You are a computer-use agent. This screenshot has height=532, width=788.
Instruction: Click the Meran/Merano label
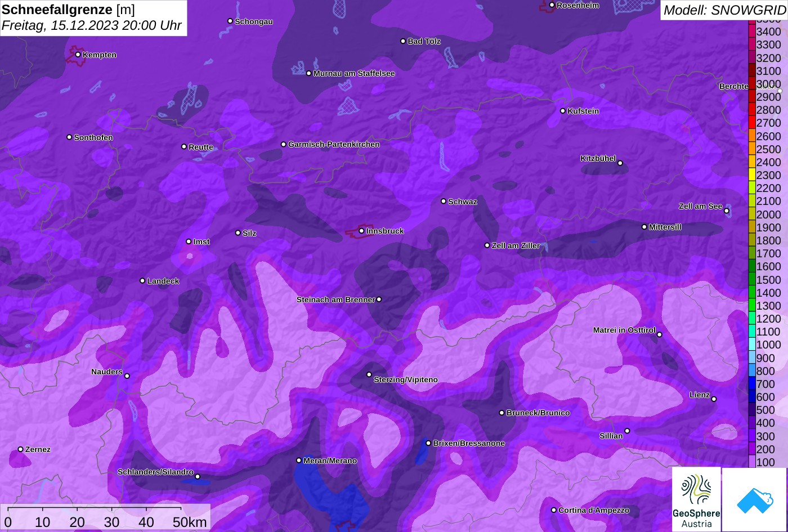point(330,461)
